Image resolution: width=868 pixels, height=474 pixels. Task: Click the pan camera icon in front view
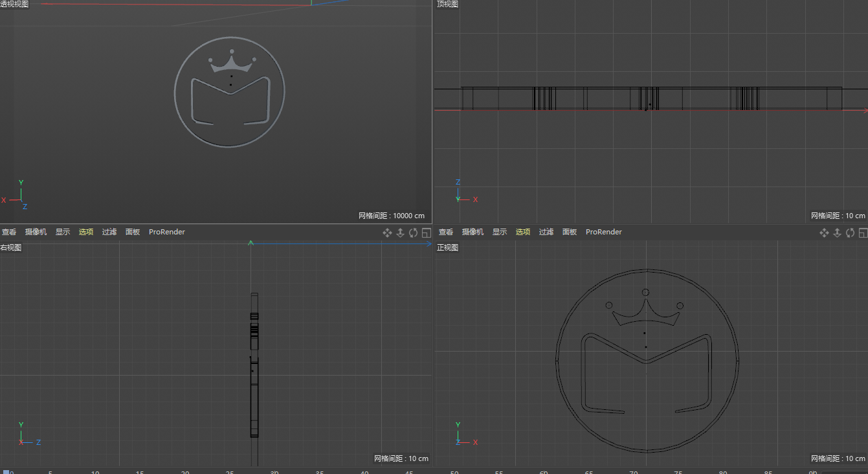coord(824,232)
